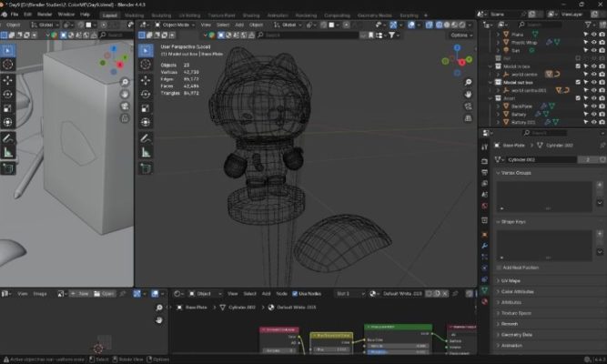The image size is (607, 364).
Task: Open the Render menu
Action: 46,15
